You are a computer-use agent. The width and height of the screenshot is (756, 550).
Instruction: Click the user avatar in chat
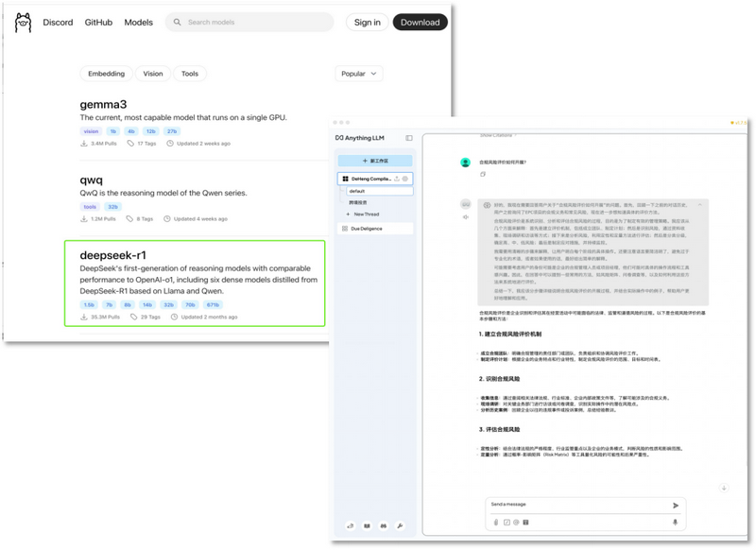click(465, 163)
